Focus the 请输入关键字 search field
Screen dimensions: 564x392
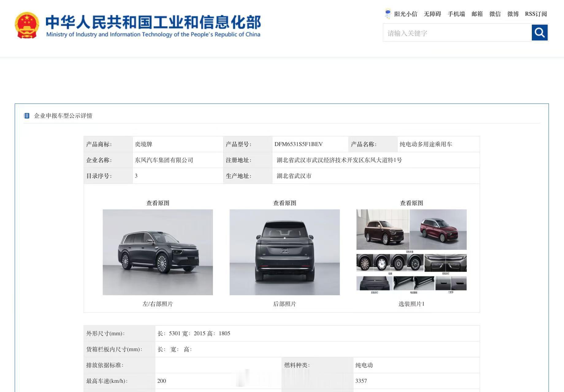click(457, 33)
